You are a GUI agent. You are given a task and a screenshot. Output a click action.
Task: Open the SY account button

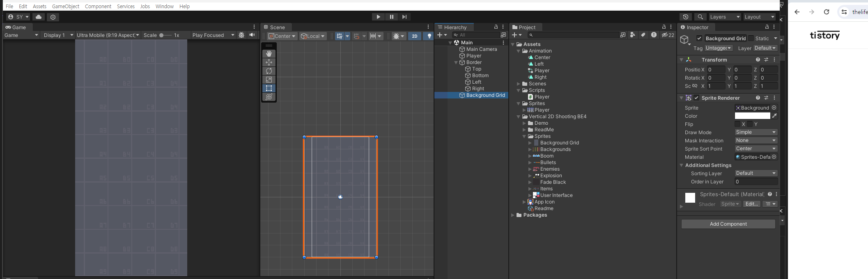(18, 17)
